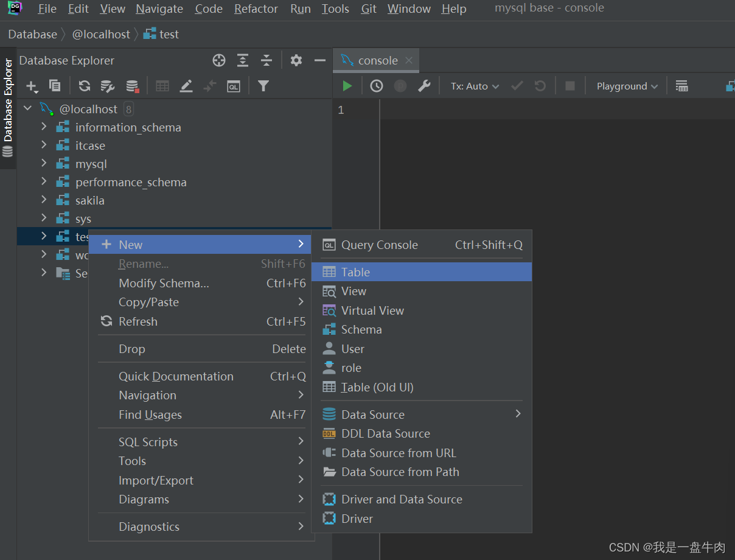Image resolution: width=735 pixels, height=560 pixels.
Task: Expand the performance_schema node
Action: pos(44,181)
